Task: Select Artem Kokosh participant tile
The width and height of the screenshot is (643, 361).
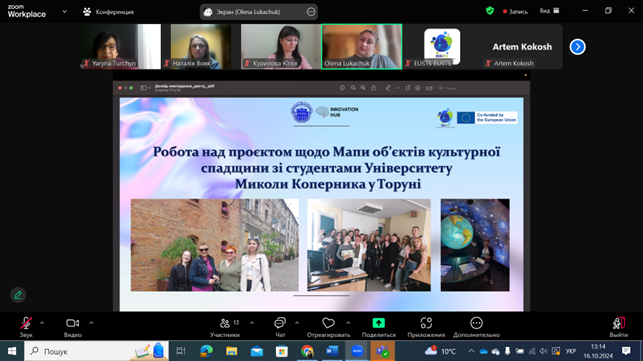Action: (x=522, y=46)
